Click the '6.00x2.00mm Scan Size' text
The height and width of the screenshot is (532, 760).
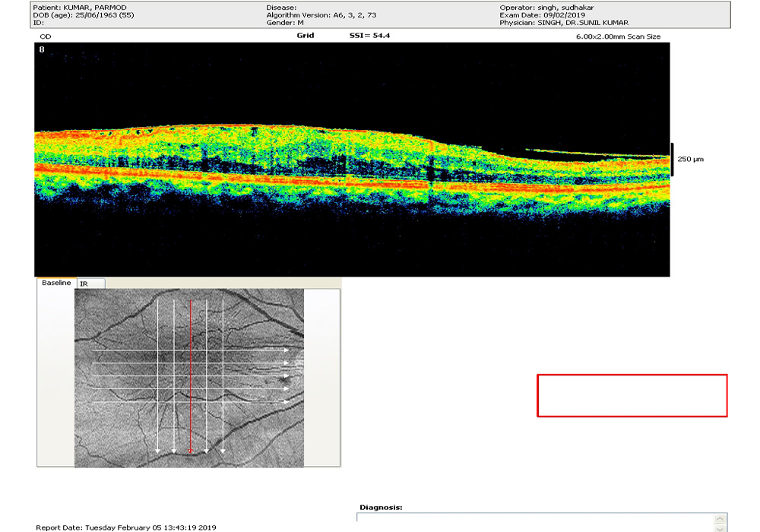[x=618, y=36]
